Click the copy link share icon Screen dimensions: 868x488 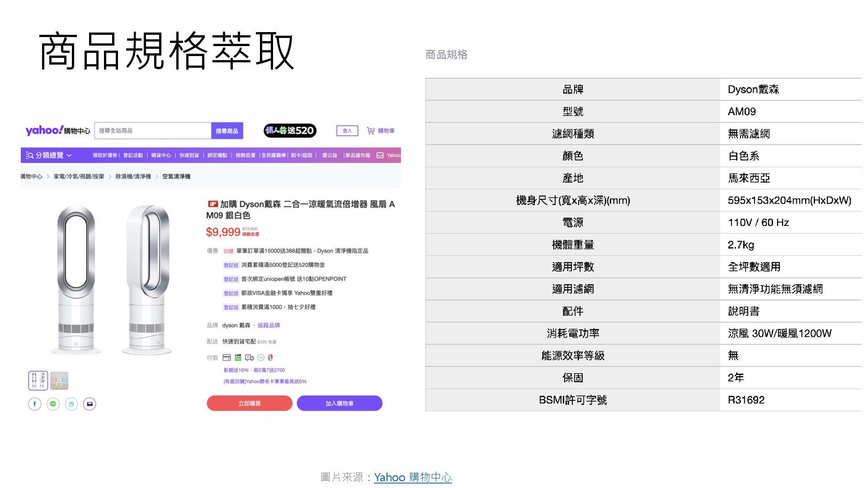(71, 404)
